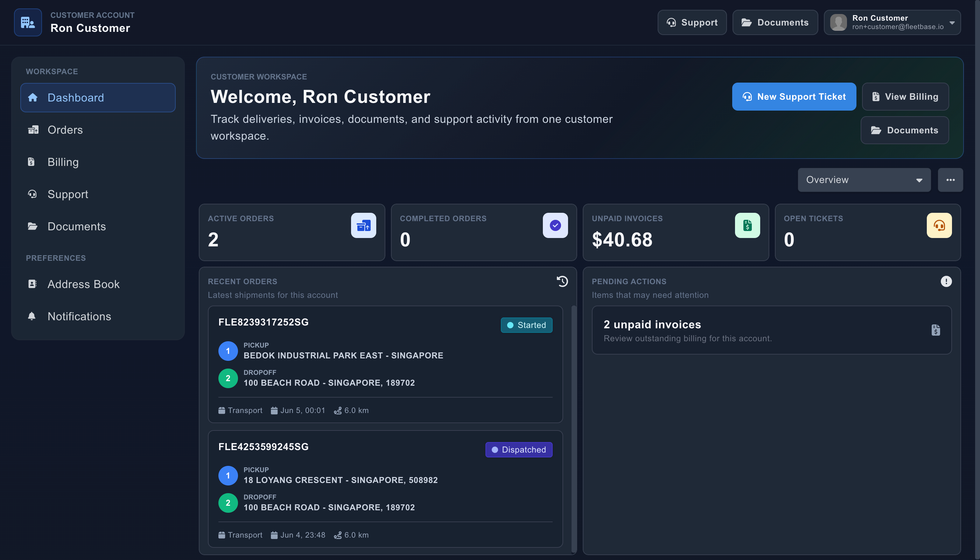Click BEDOK INDUSTRIAL PARK EAST - SINGAPORE address
This screenshot has height=560, width=980.
pos(343,356)
